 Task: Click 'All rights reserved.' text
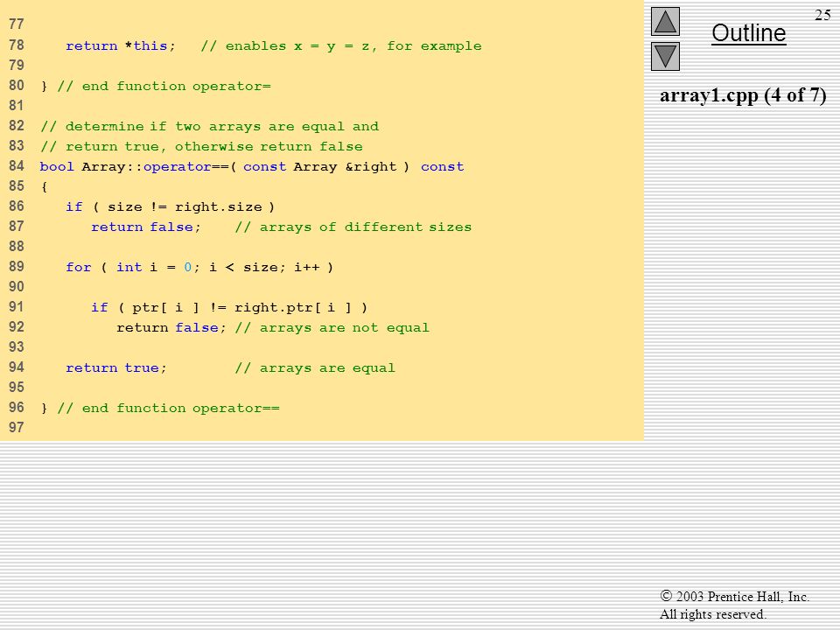(712, 614)
